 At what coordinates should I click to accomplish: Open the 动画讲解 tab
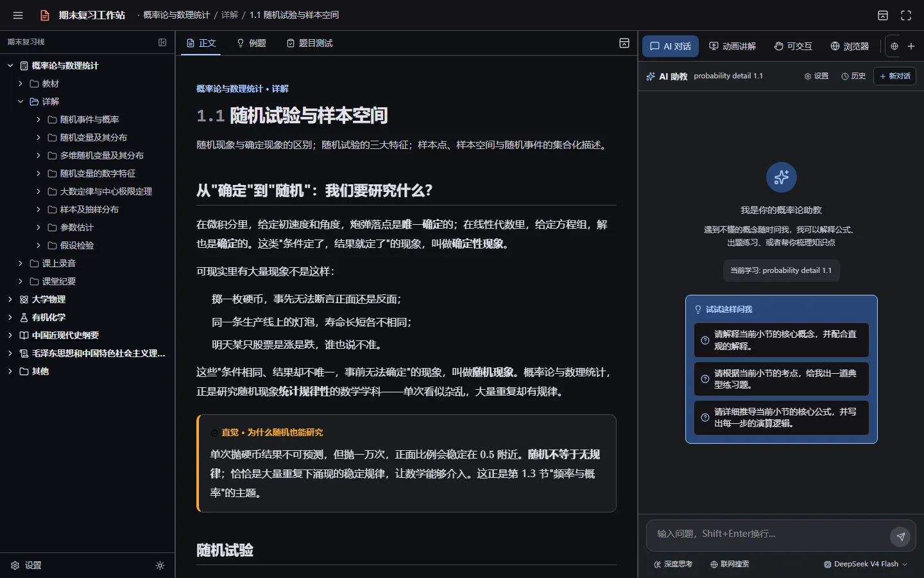tap(732, 46)
